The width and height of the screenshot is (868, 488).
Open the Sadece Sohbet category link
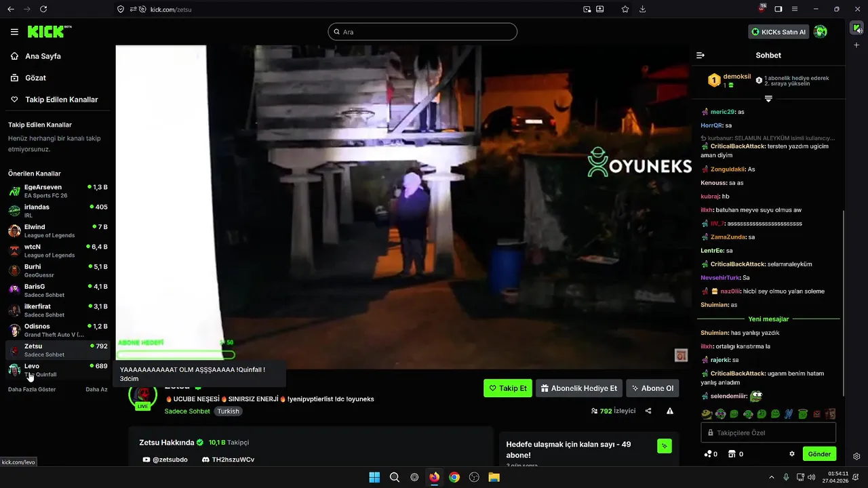coord(187,411)
